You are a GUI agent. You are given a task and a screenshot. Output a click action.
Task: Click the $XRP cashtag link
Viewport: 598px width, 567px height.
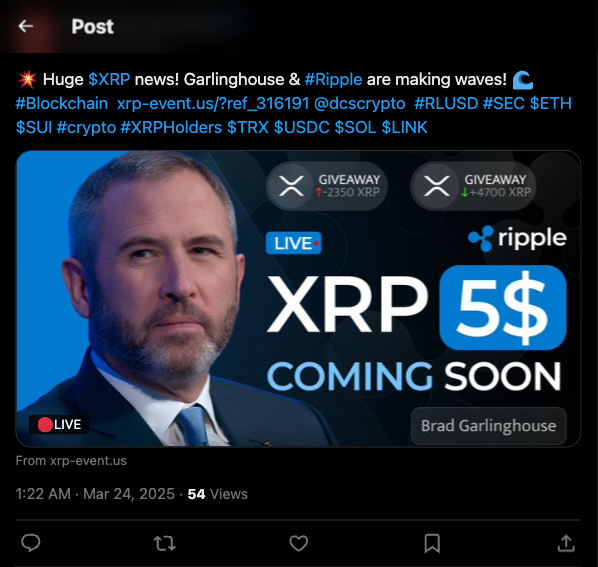109,80
